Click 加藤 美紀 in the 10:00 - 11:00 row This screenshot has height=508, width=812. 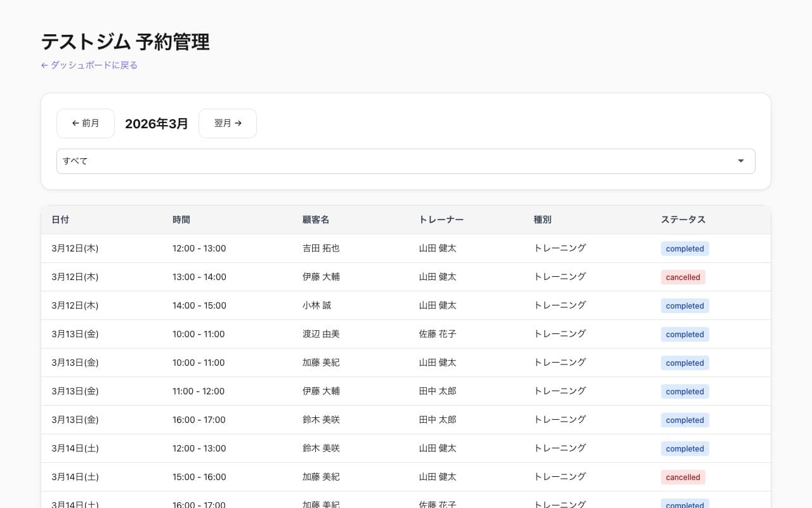pos(321,363)
